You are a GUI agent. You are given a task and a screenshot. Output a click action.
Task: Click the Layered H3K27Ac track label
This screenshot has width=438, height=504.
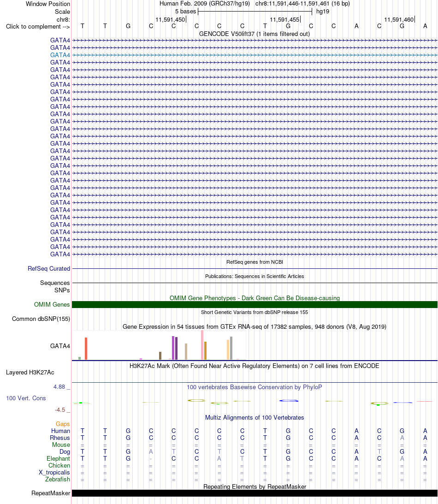click(30, 372)
